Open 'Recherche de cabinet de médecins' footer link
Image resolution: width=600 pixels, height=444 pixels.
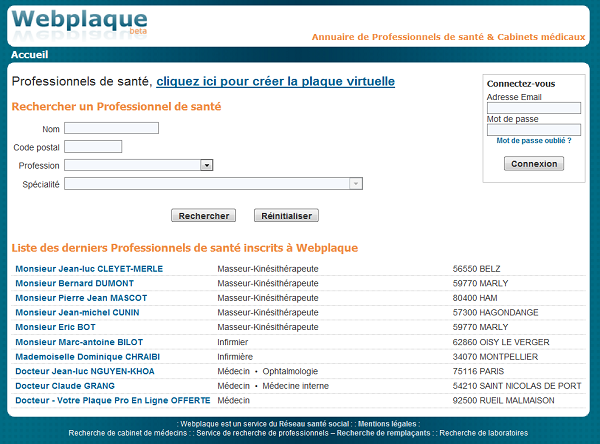(128, 433)
